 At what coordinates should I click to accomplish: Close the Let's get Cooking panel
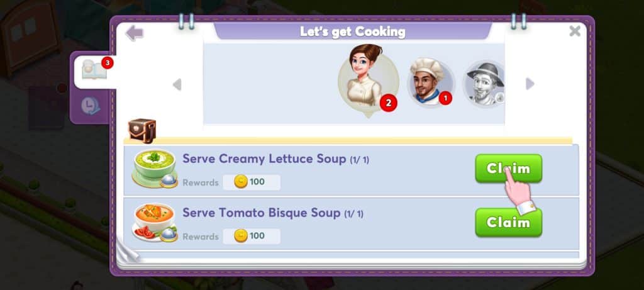(575, 31)
